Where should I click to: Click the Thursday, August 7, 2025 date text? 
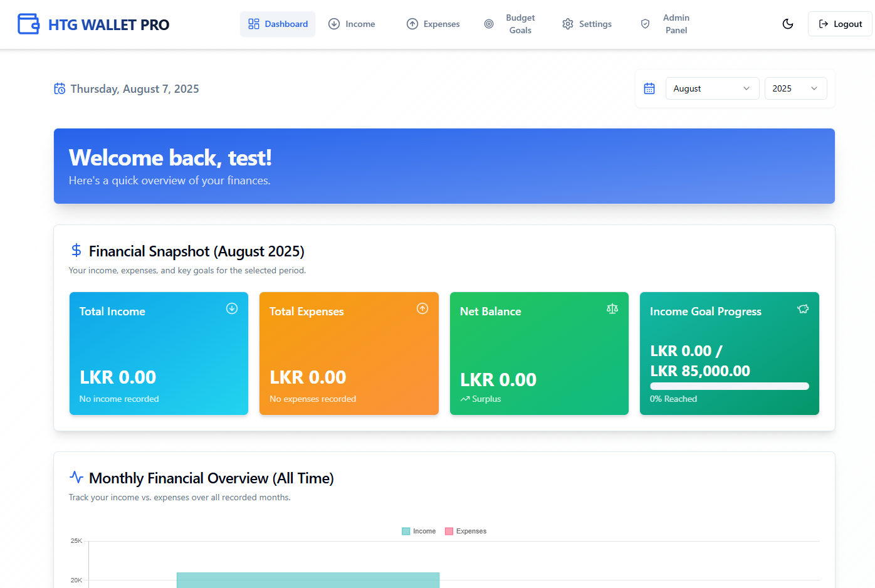(135, 89)
